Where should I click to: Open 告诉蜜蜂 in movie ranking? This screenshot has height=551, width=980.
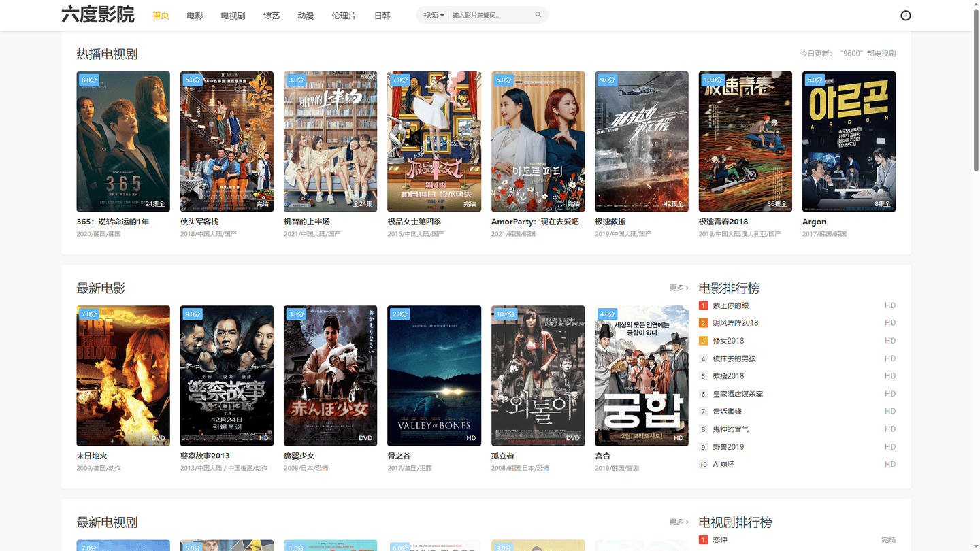[x=728, y=412]
